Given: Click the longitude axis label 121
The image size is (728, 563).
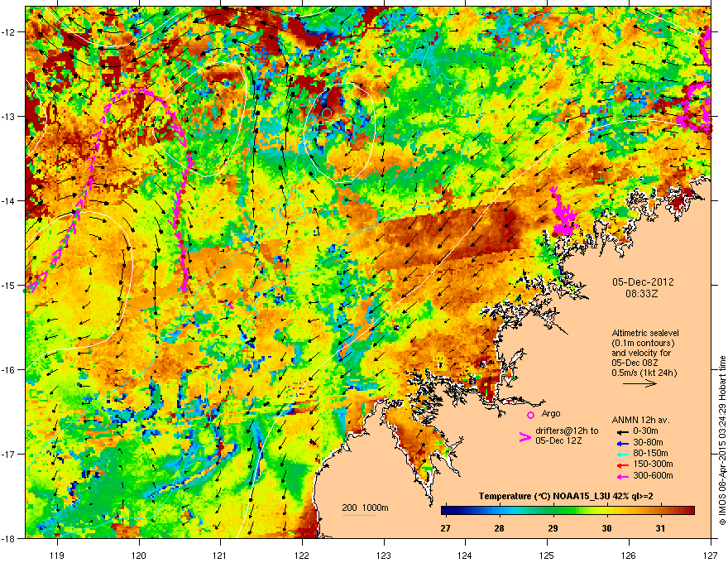Looking at the screenshot, I should click(220, 555).
